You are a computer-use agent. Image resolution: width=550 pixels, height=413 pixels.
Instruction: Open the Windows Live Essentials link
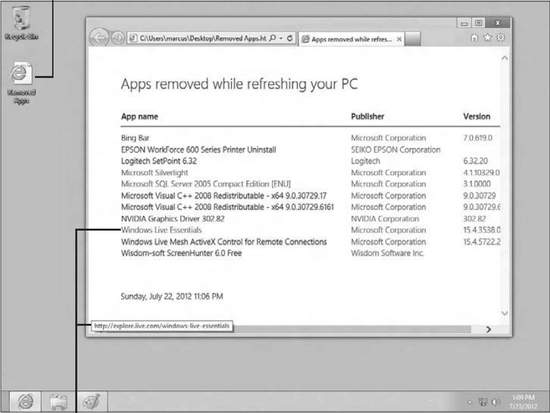pyautogui.click(x=161, y=230)
